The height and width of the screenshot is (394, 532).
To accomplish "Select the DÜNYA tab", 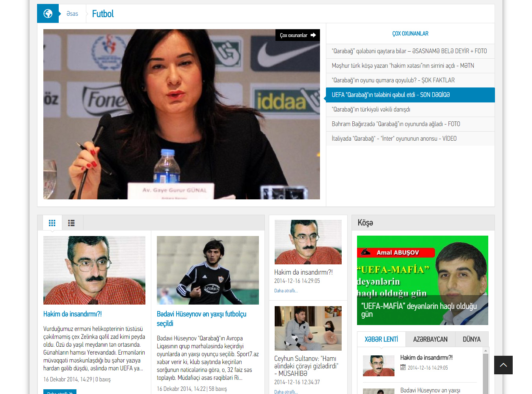I will coord(471,339).
